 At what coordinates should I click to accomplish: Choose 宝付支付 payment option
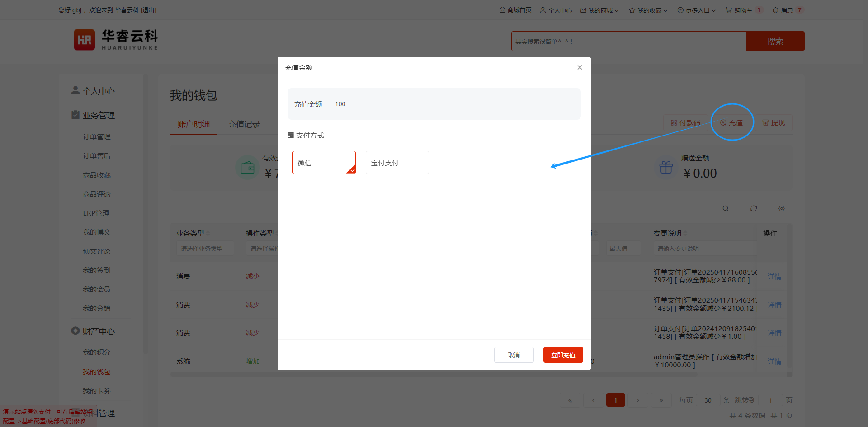pyautogui.click(x=397, y=163)
